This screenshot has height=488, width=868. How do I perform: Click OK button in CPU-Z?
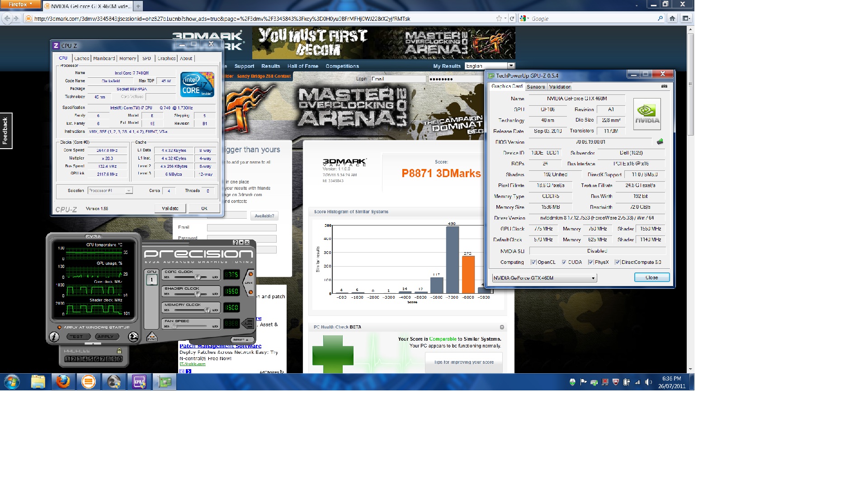(x=204, y=208)
